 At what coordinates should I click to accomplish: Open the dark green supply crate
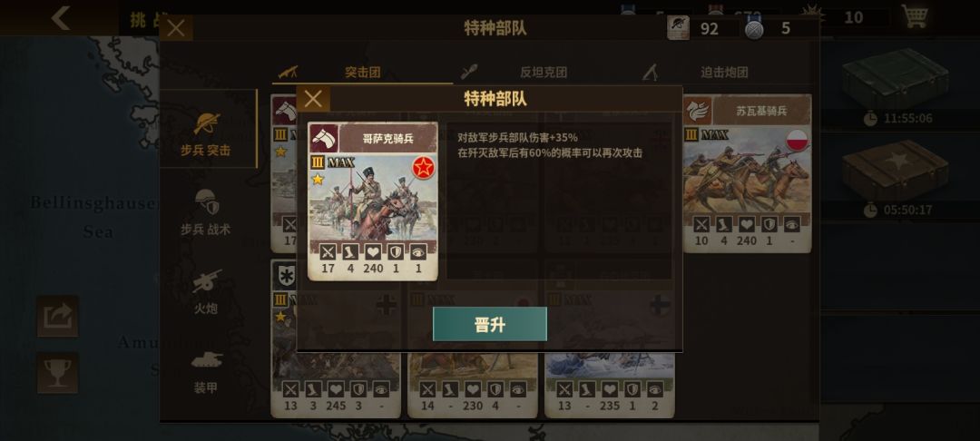click(895, 79)
